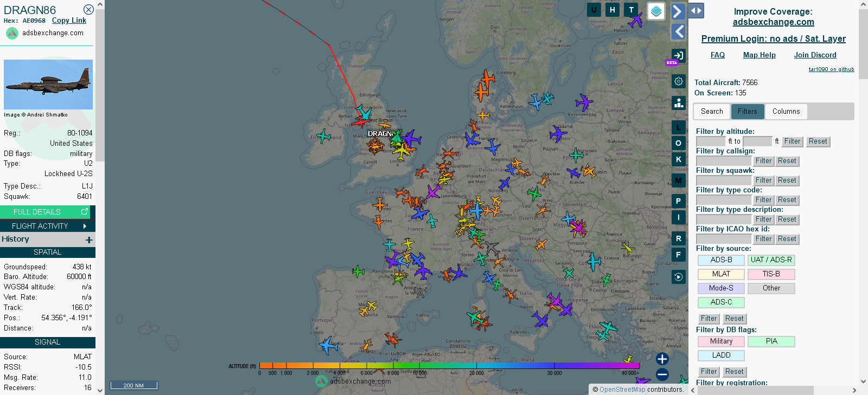
Task: Switch to the Filters tab
Action: coord(748,112)
